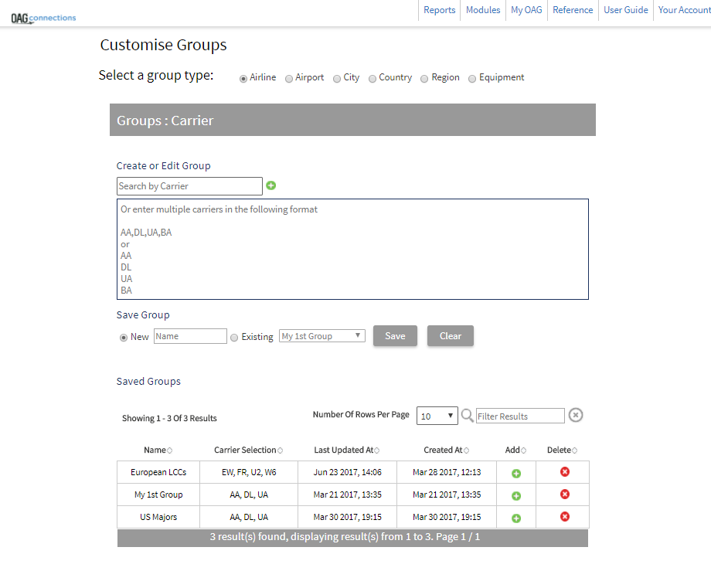The width and height of the screenshot is (711, 588).
Task: Click the Groups : Carrier header bar
Action: pyautogui.click(x=352, y=120)
